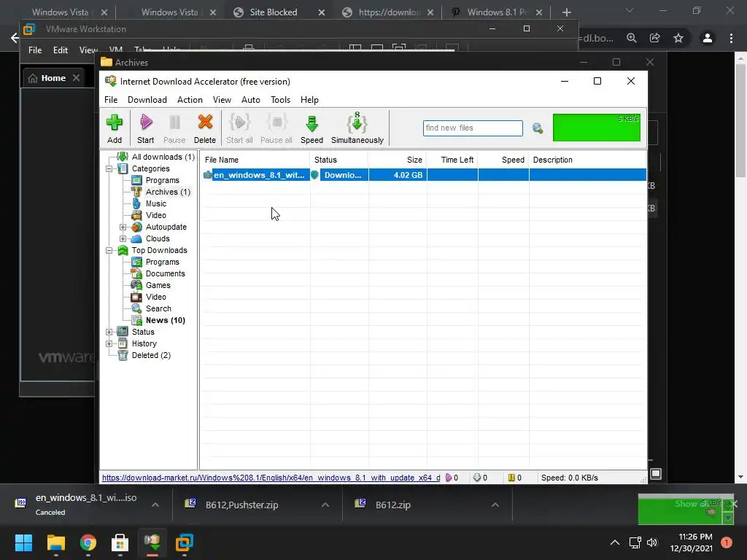Image resolution: width=747 pixels, height=560 pixels.
Task: Open the chevron for B612.zip download
Action: click(495, 505)
